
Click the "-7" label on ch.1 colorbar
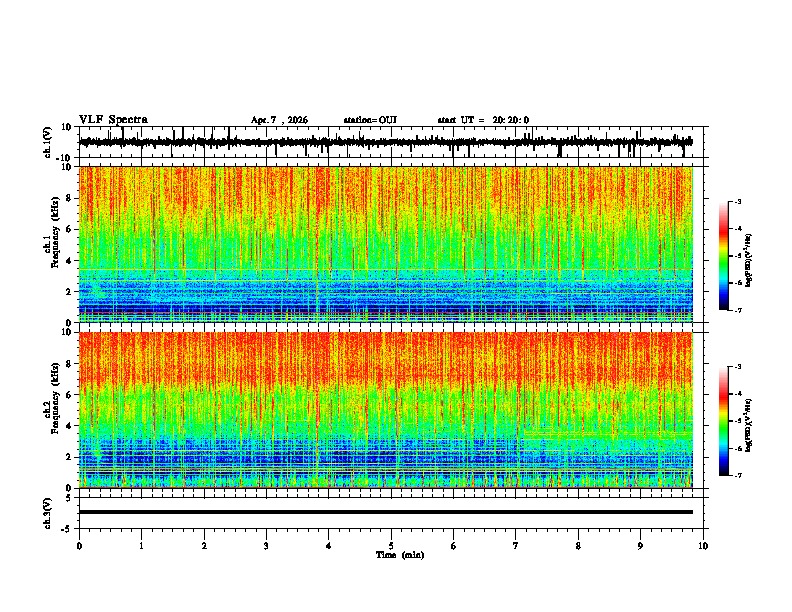pyautogui.click(x=738, y=311)
